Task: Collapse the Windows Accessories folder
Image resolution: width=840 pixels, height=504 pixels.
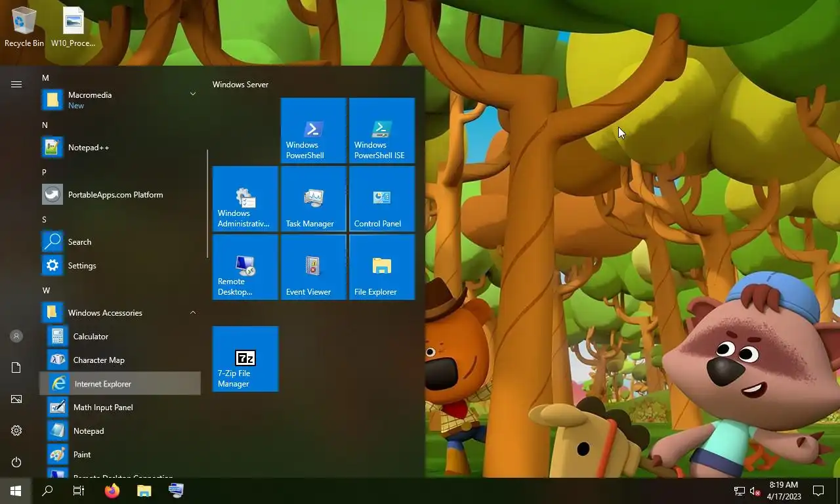Action: click(120, 313)
